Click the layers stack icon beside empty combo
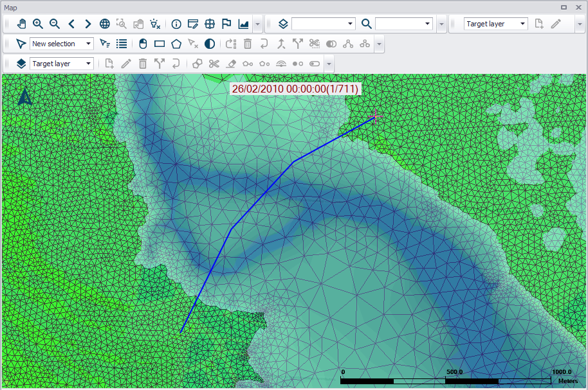Screen dimensions: 588x390 [x=283, y=24]
